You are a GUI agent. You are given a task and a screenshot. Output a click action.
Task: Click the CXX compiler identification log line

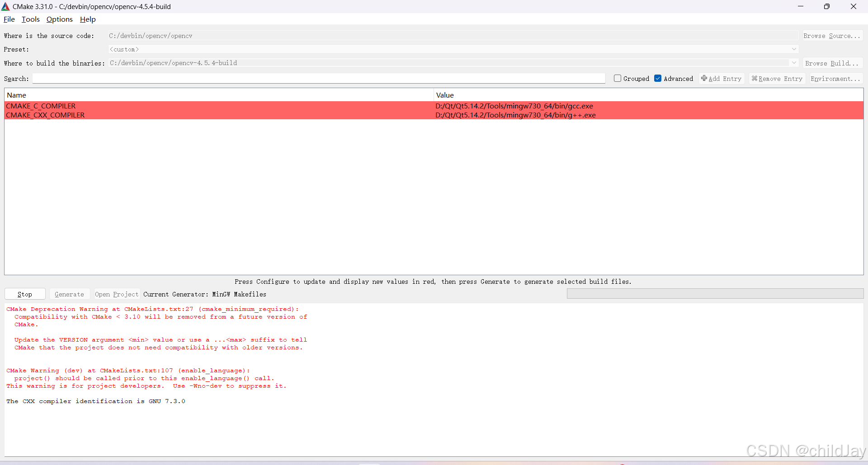(96, 401)
